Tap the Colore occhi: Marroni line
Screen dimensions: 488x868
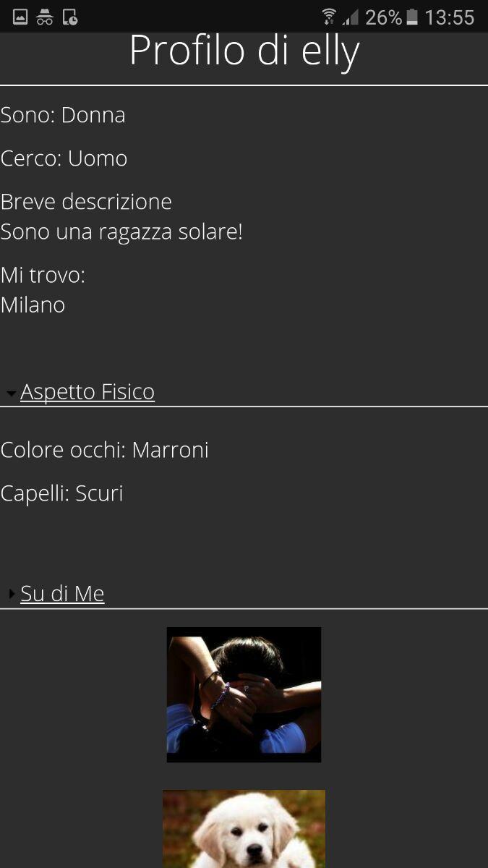104,450
